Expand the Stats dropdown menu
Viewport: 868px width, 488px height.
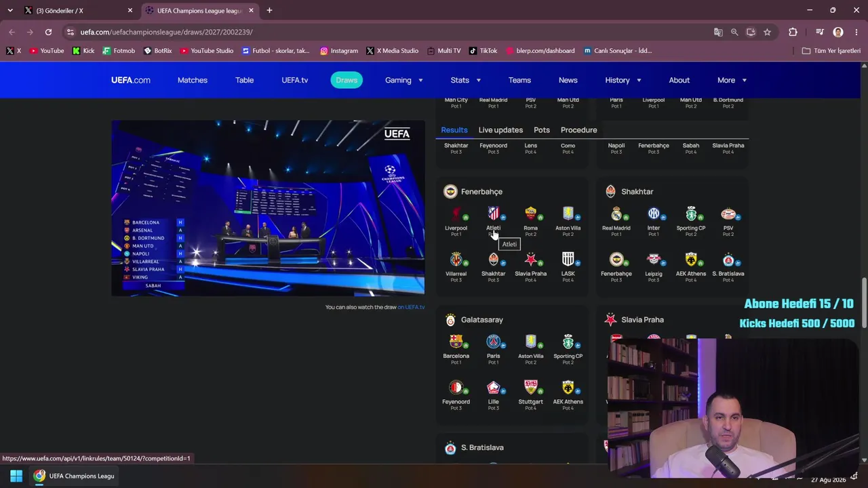tap(466, 80)
